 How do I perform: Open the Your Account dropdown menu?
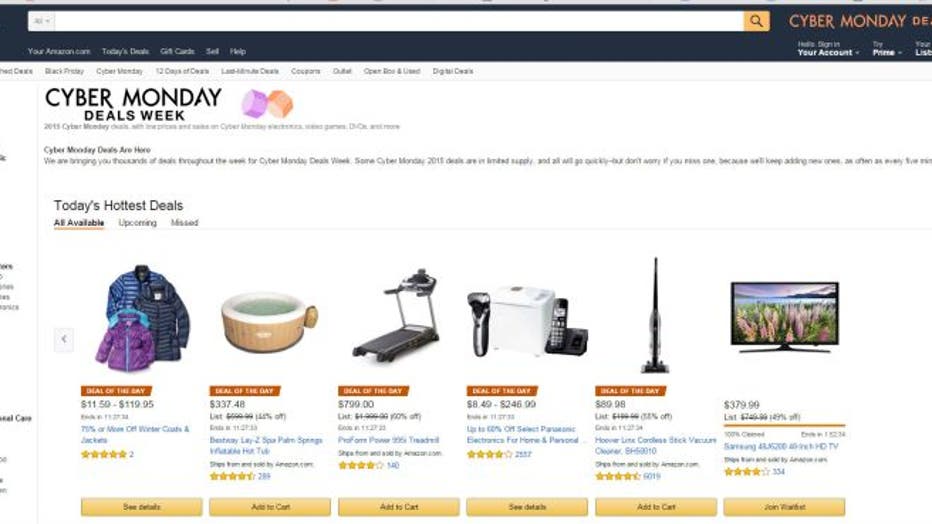point(828,49)
